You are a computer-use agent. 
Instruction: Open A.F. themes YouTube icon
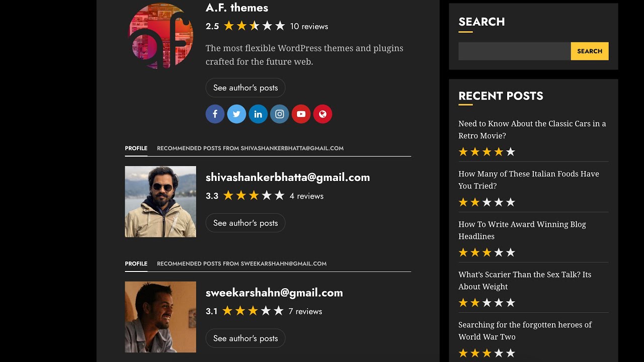tap(301, 114)
